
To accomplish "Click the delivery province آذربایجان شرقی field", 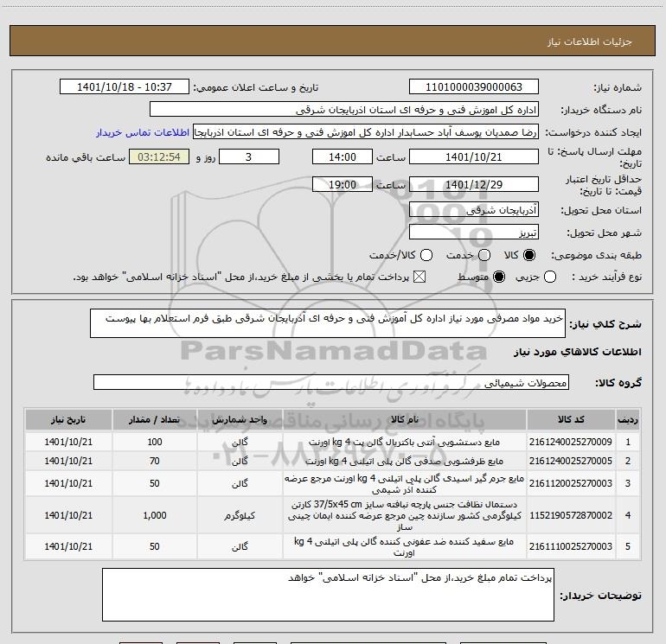I will tap(474, 210).
